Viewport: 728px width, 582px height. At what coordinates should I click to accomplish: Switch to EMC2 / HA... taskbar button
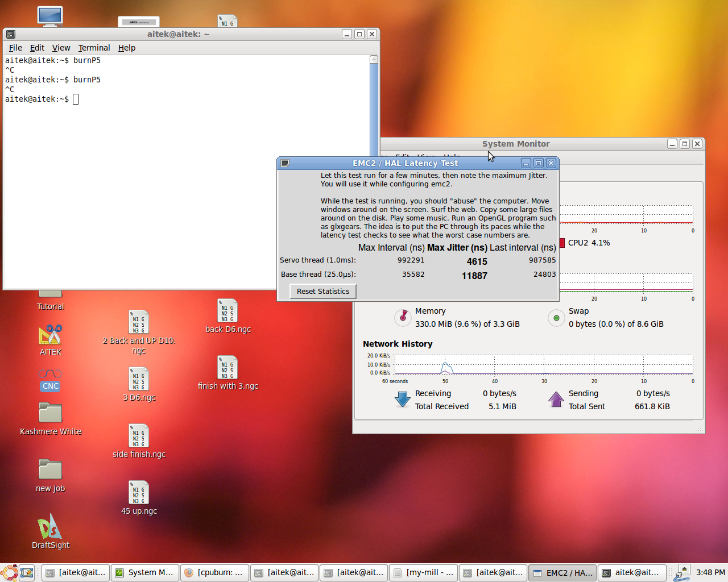coord(562,572)
